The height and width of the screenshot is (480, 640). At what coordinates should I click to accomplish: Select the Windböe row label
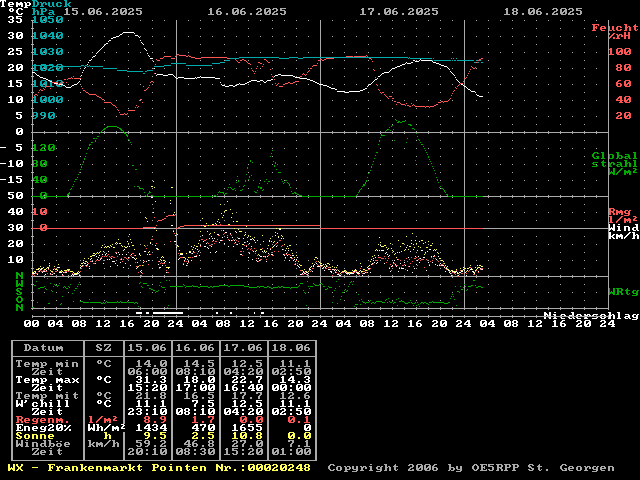(x=43, y=444)
